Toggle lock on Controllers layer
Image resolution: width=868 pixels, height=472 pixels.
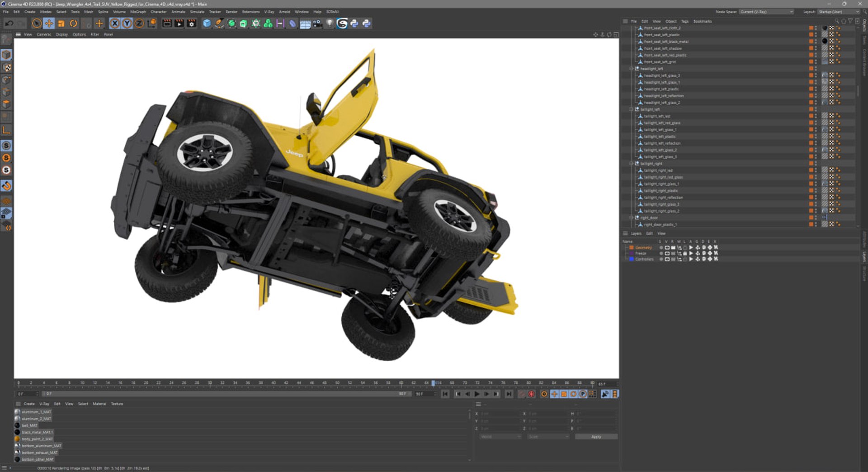coord(685,259)
